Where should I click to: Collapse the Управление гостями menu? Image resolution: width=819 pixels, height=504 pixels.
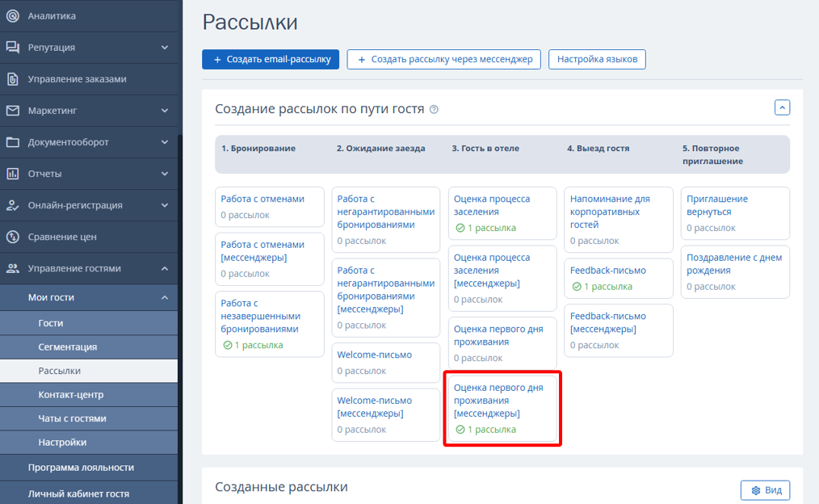pos(165,268)
